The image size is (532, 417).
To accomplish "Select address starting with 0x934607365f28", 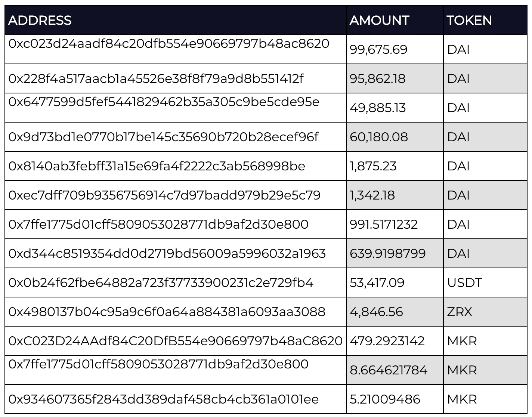I will point(164,399).
